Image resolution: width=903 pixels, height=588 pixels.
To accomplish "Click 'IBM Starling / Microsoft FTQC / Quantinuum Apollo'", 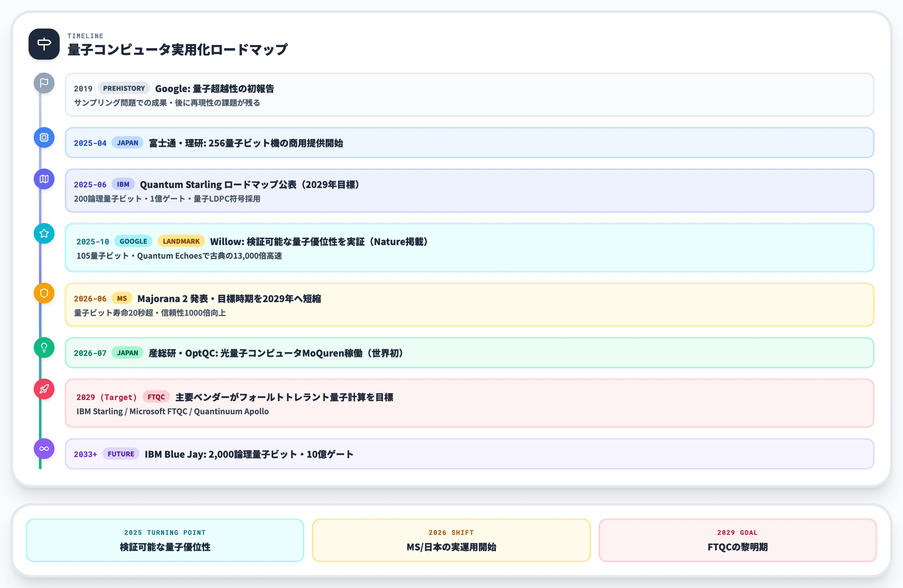I will 173,411.
